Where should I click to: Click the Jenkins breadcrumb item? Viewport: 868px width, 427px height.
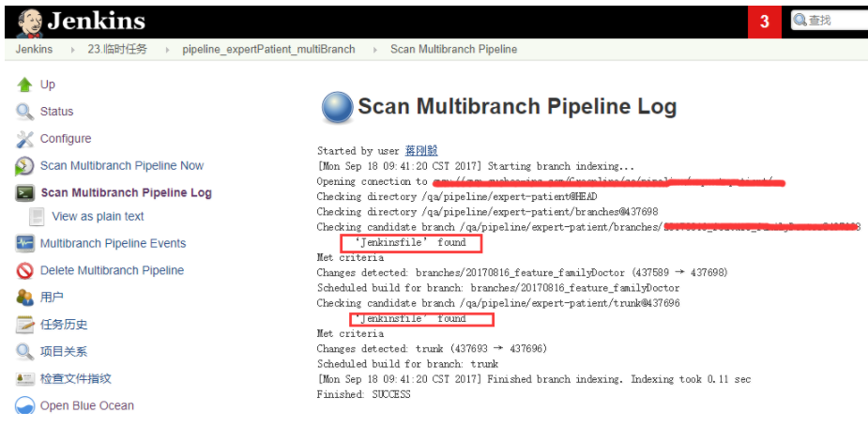[x=35, y=50]
